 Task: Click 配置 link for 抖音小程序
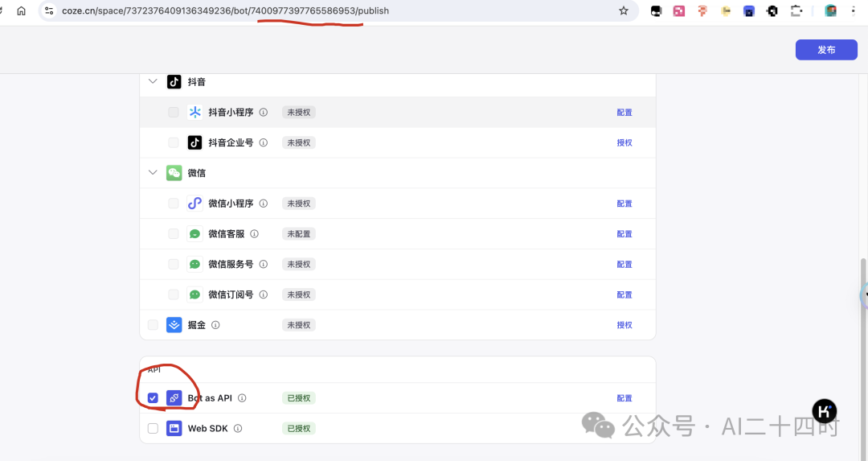[624, 112]
